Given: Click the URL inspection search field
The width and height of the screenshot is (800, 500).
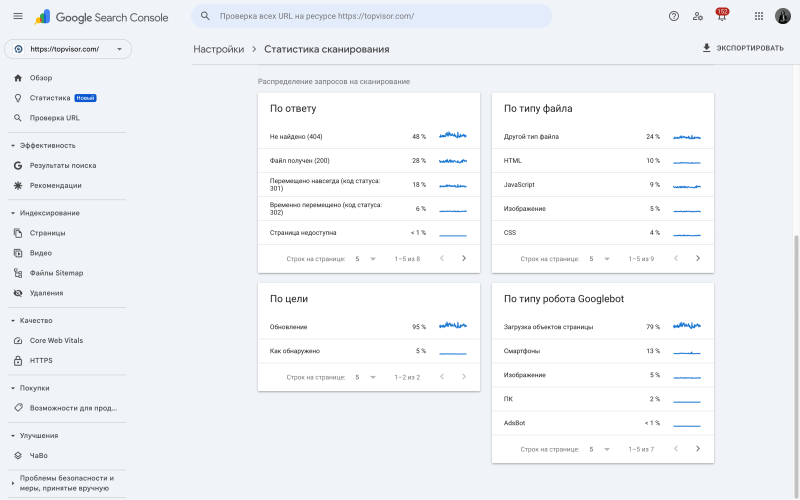Looking at the screenshot, I should click(370, 16).
